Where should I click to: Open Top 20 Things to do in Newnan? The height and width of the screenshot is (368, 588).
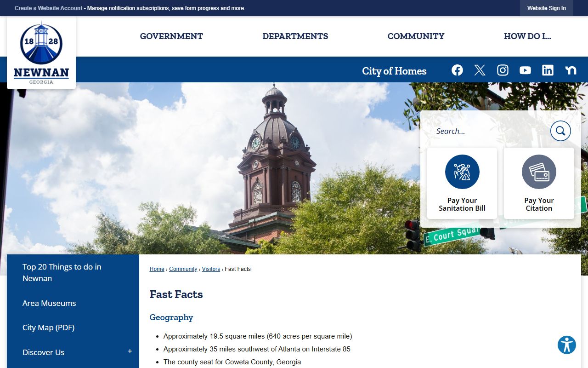pyautogui.click(x=73, y=272)
